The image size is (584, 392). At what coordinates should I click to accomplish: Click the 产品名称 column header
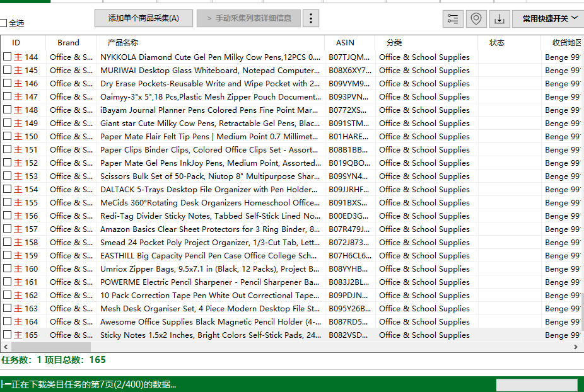pyautogui.click(x=123, y=43)
